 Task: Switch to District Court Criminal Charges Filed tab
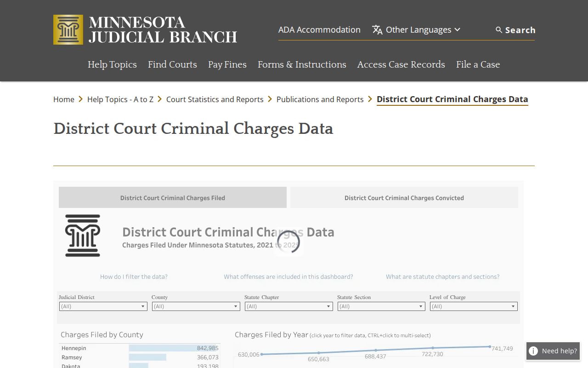tap(173, 197)
